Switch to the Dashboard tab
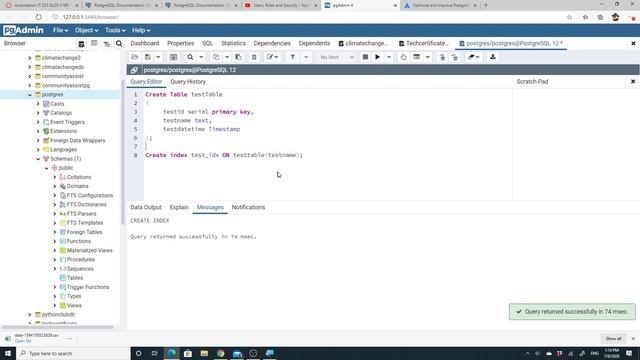The height and width of the screenshot is (360, 640). 144,43
